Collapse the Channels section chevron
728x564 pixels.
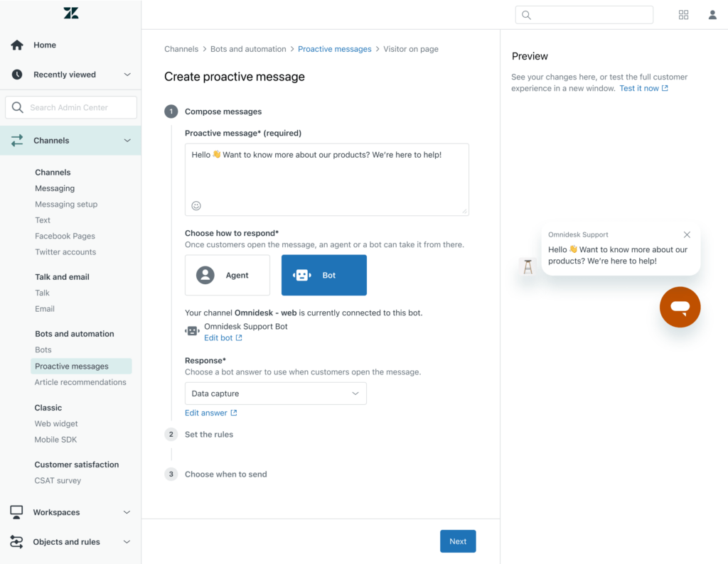[x=127, y=141]
